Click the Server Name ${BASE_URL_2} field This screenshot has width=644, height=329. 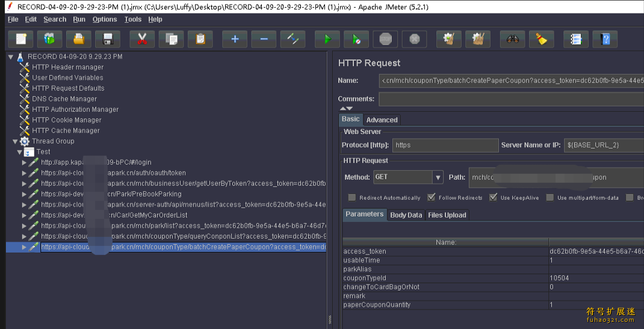[x=604, y=145]
